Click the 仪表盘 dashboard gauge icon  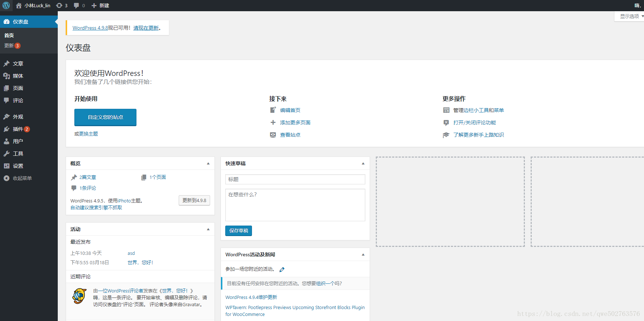pyautogui.click(x=6, y=22)
